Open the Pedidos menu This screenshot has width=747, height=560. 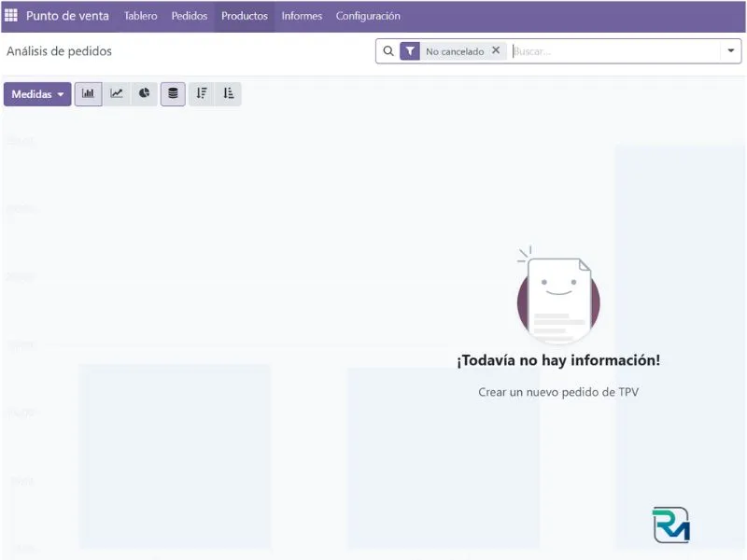pyautogui.click(x=190, y=16)
